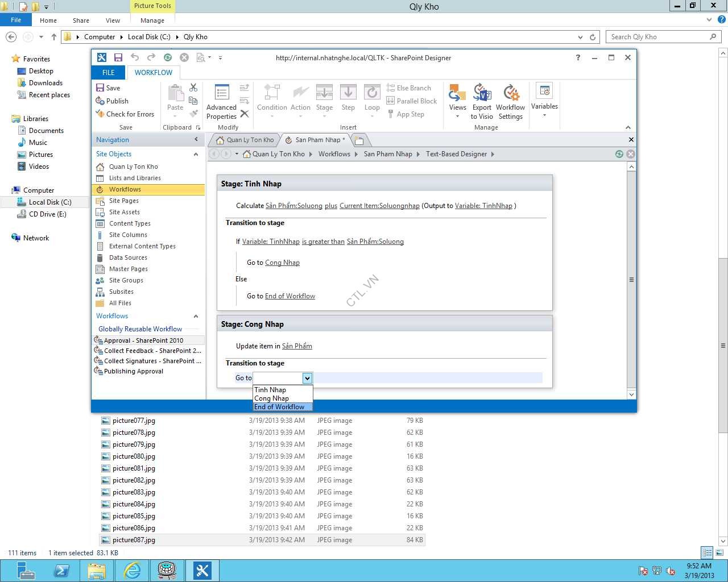Click the Variable: TinhNhap output link

tap(483, 206)
